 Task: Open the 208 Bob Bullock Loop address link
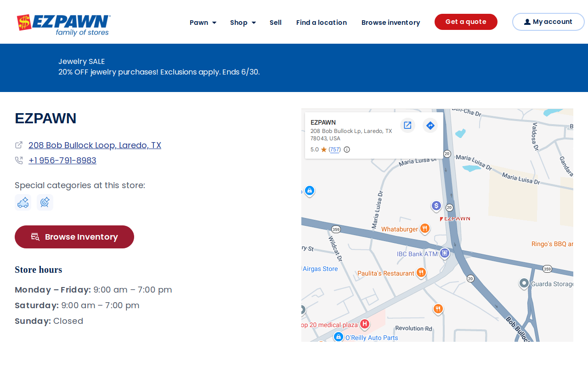click(x=95, y=145)
